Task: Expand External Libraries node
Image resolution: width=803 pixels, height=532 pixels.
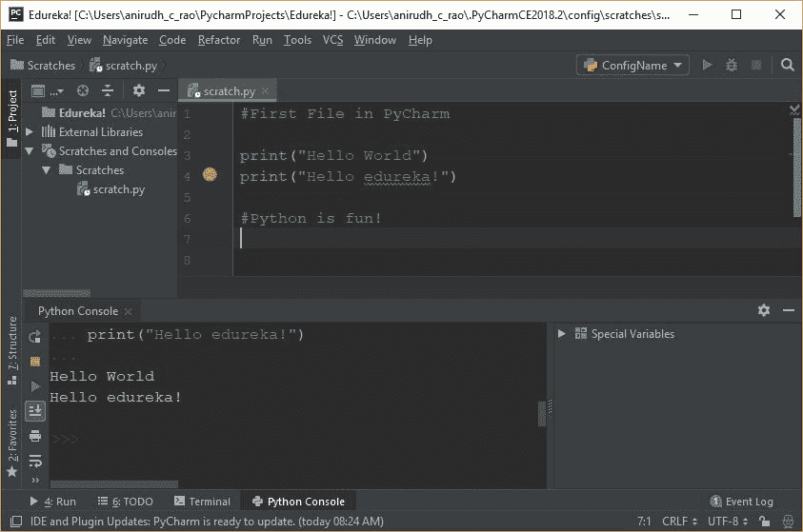Action: pyautogui.click(x=30, y=132)
